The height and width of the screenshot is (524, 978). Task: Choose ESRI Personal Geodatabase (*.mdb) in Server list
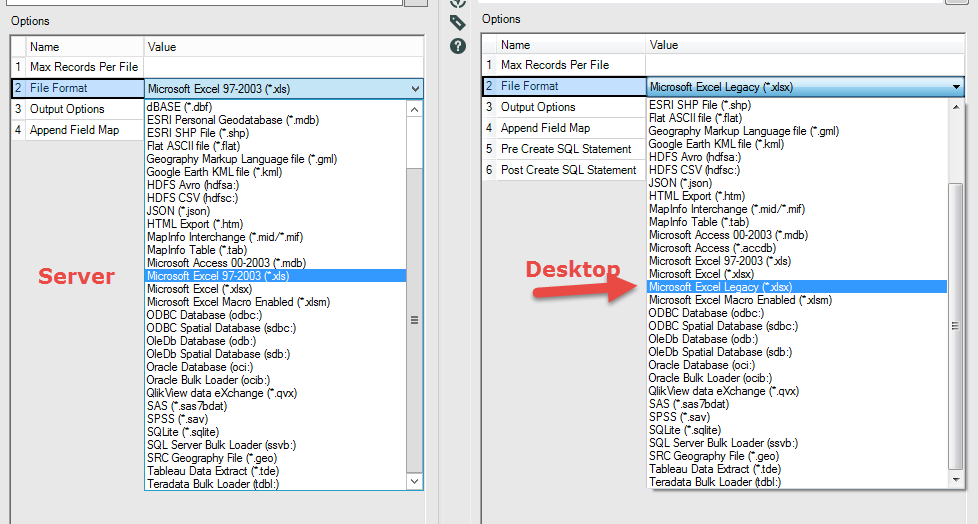pyautogui.click(x=233, y=120)
